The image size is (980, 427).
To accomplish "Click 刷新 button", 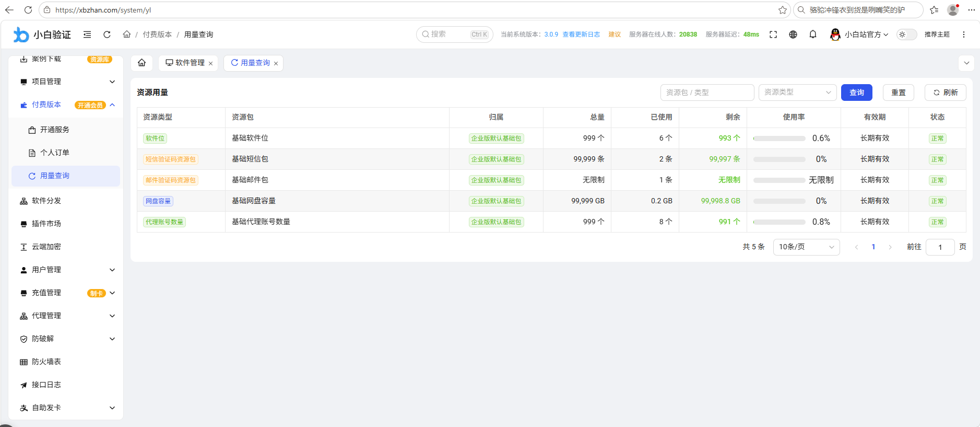I will pyautogui.click(x=946, y=93).
